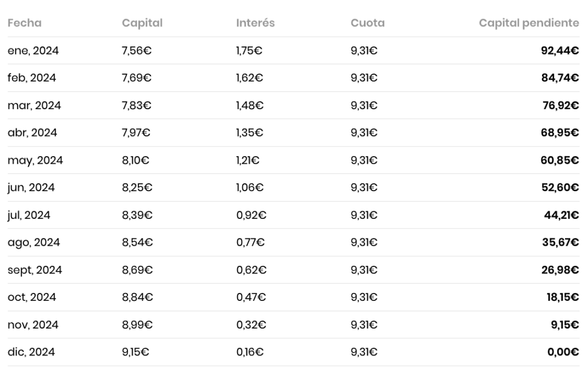
Task: Click the sept, 2024 row date
Action: [x=34, y=270]
